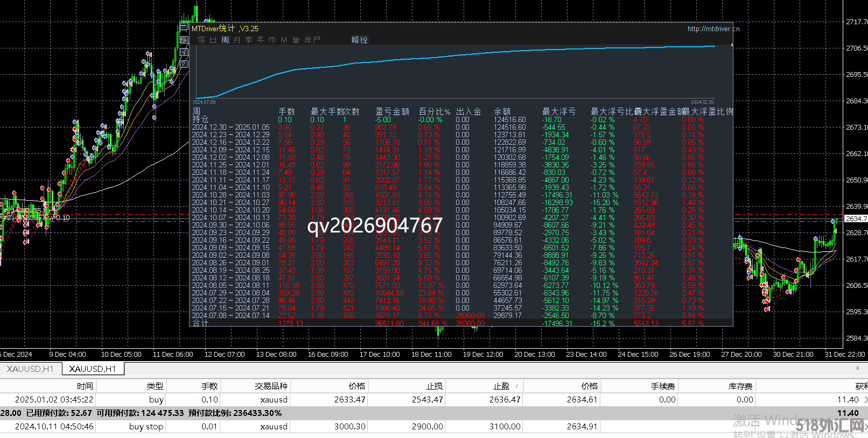868x438 pixels.
Task: Switch to the 月 monthly statistics tab
Action: click(x=237, y=40)
